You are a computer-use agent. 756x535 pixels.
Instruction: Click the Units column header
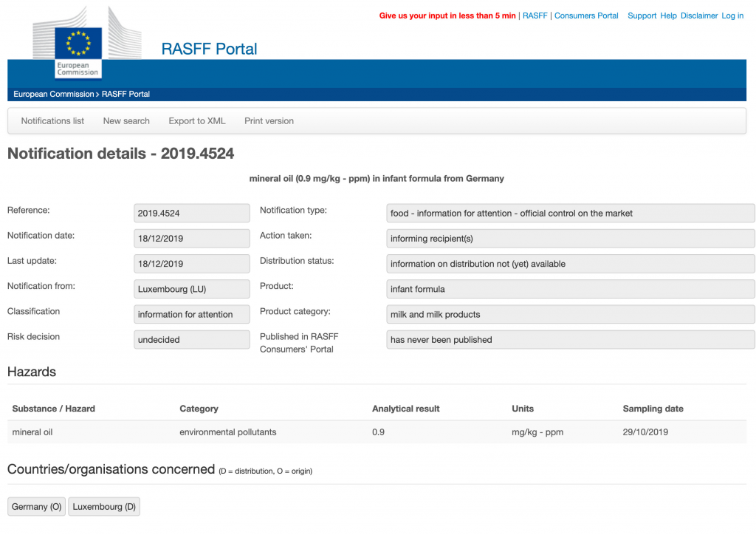pos(523,409)
